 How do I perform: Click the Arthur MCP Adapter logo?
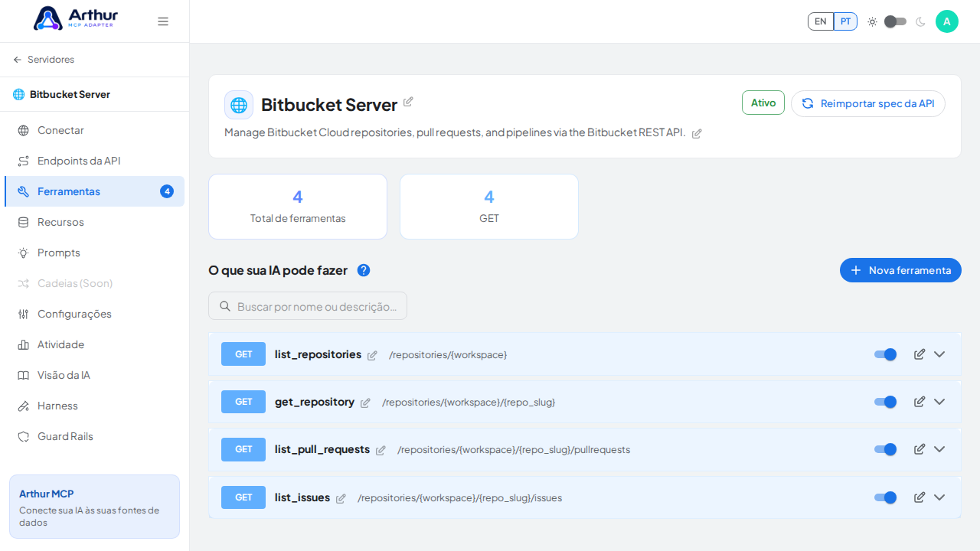coord(76,18)
